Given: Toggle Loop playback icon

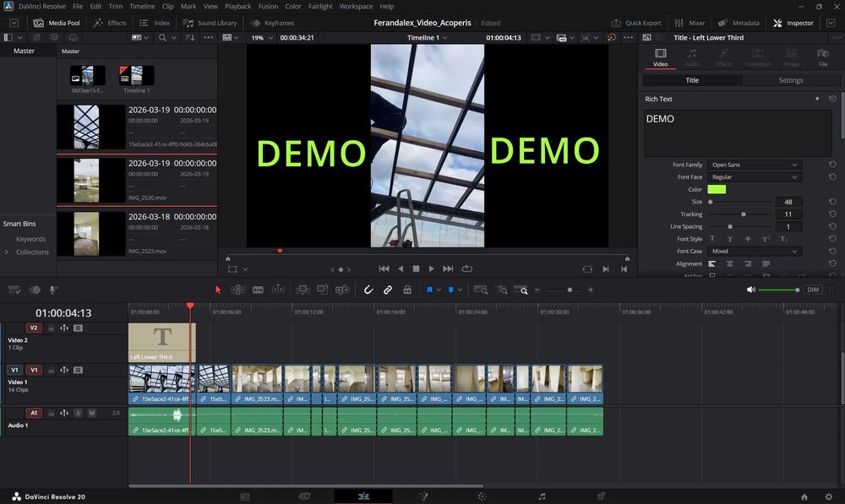Looking at the screenshot, I should tap(467, 268).
